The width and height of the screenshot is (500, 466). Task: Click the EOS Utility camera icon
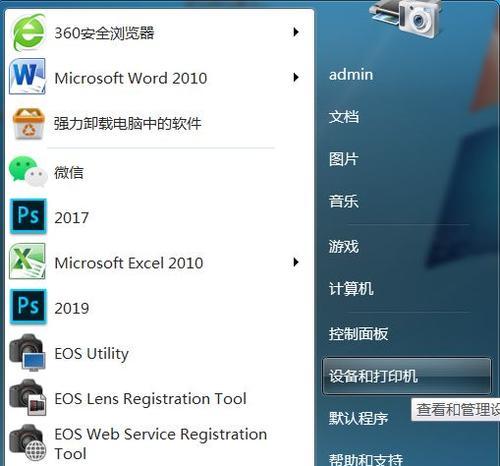[28, 353]
